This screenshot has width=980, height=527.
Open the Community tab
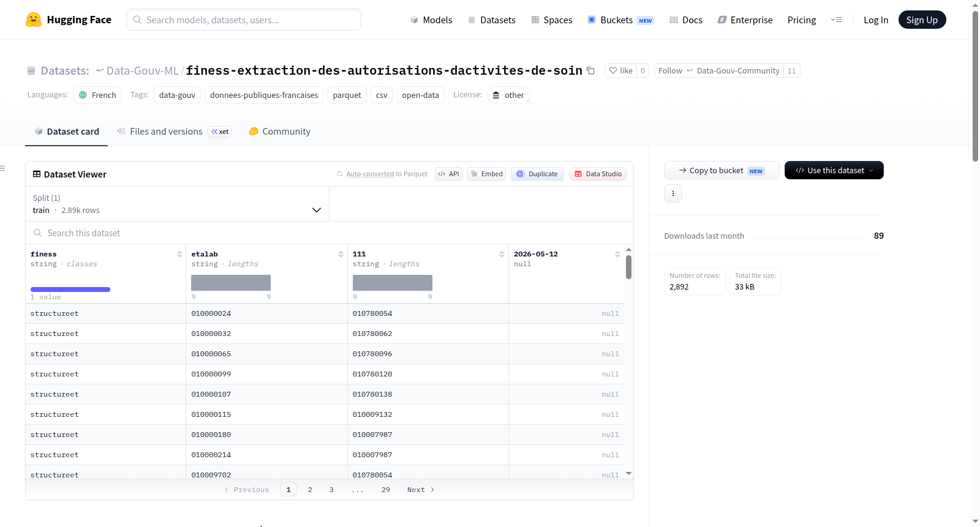coord(279,132)
